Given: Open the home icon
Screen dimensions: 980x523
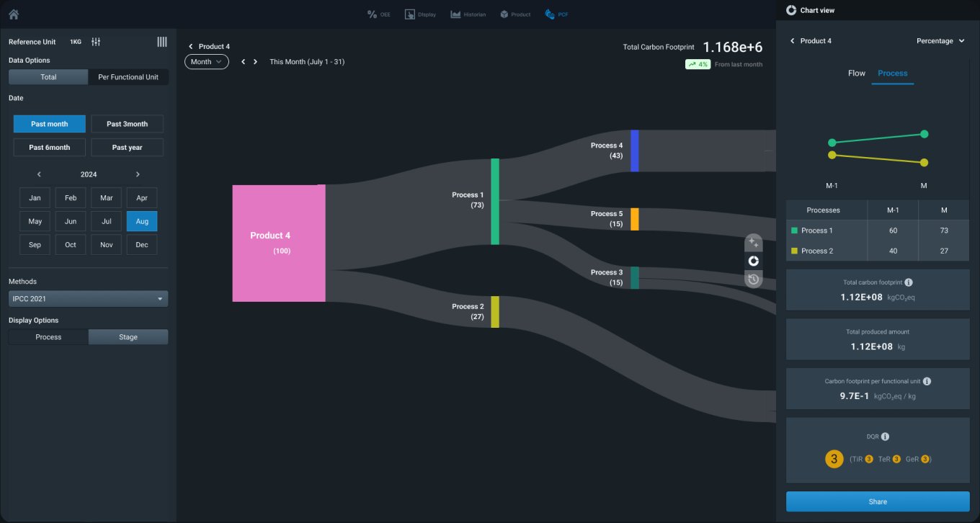Looking at the screenshot, I should (x=14, y=14).
